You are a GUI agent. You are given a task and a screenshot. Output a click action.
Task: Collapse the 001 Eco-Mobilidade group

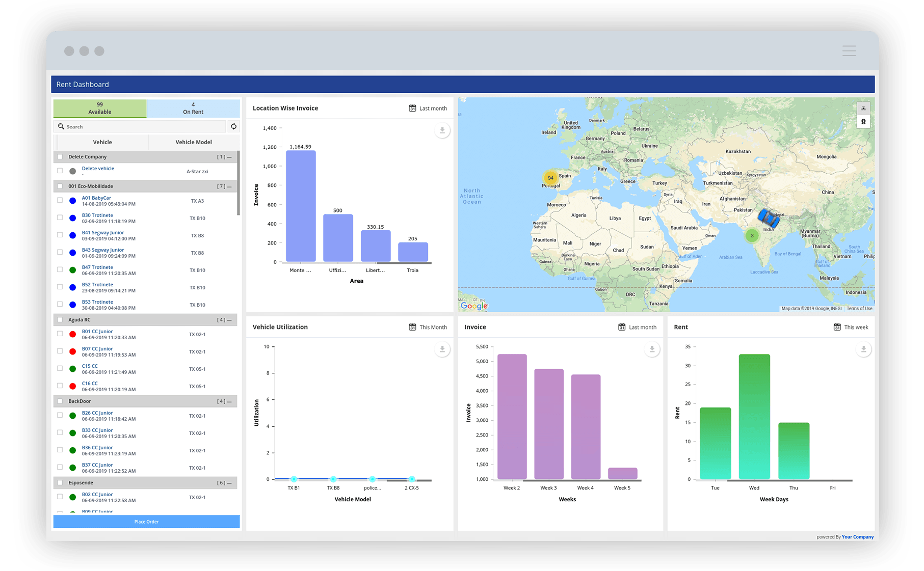[x=230, y=186]
